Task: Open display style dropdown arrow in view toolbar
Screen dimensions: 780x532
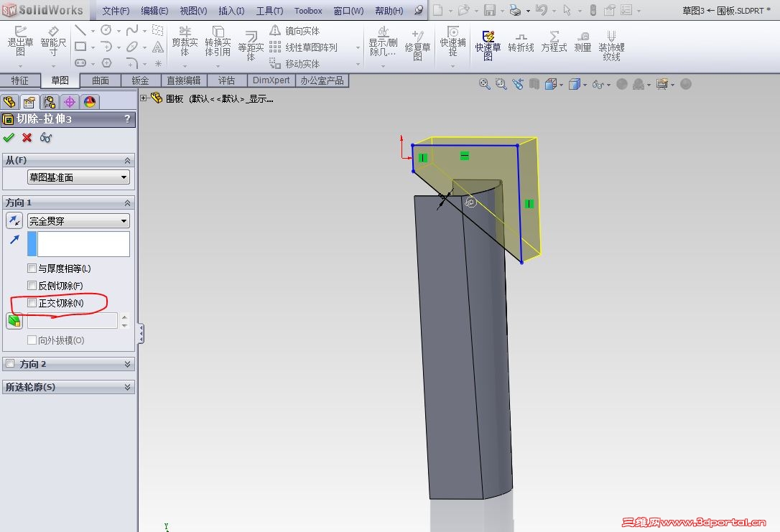Action: click(585, 85)
